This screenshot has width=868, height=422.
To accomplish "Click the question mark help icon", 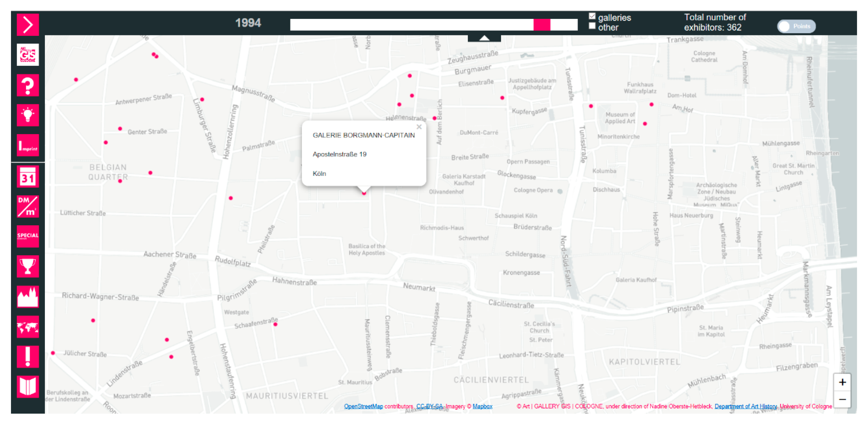I will pos(28,85).
